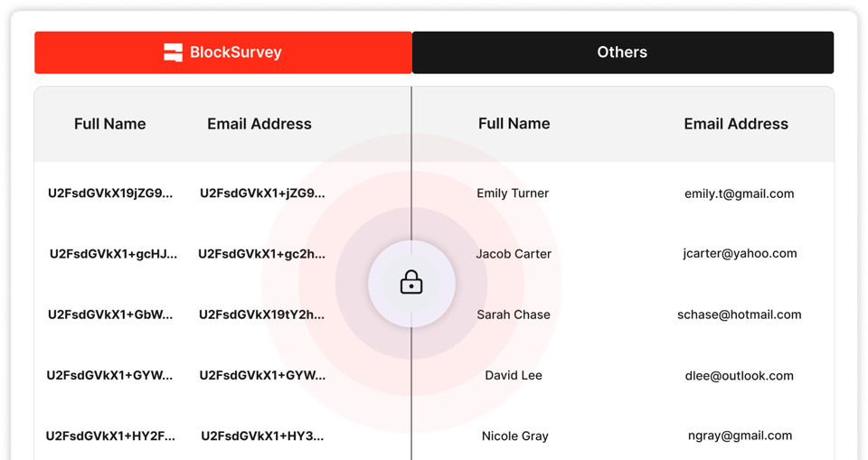Click the left Email Address column header
868x460 pixels.
pyautogui.click(x=259, y=124)
